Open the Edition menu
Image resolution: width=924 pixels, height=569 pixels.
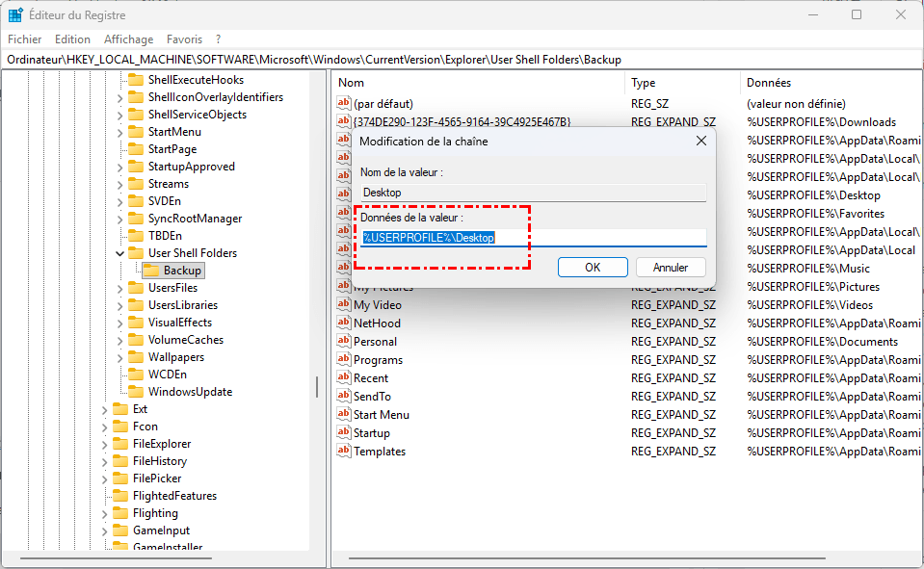click(72, 39)
